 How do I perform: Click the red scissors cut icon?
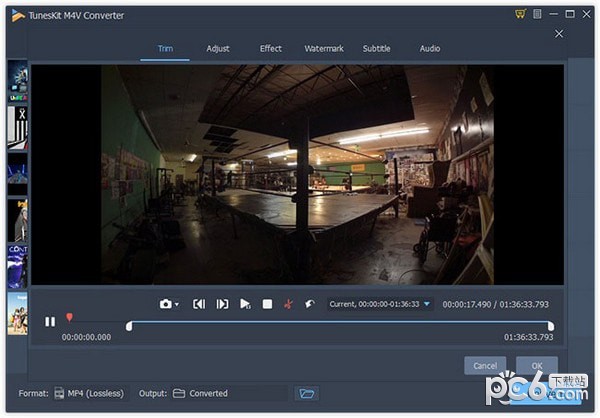pyautogui.click(x=288, y=304)
